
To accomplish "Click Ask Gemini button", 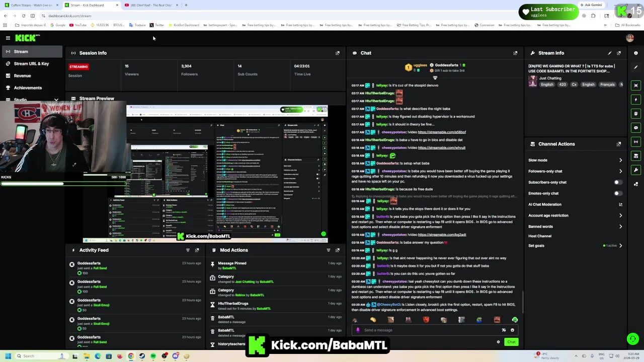I will click(591, 5).
